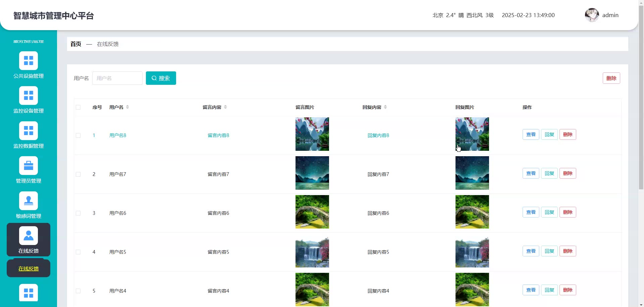View details of 用户名4 row

point(531,290)
